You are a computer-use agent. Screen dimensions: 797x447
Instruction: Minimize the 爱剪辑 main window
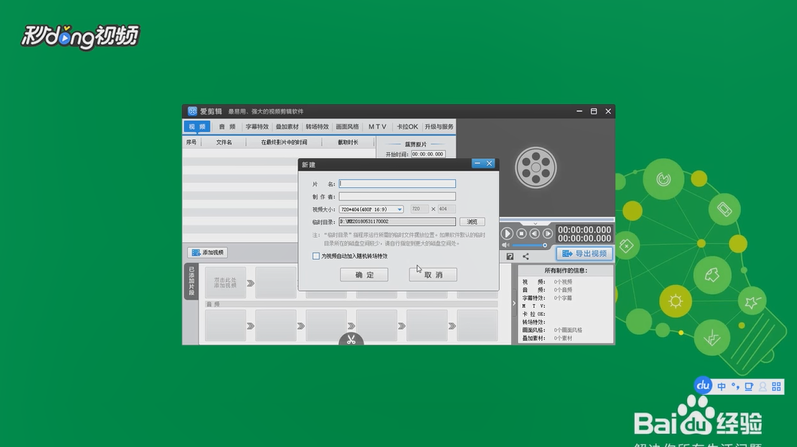coord(579,111)
